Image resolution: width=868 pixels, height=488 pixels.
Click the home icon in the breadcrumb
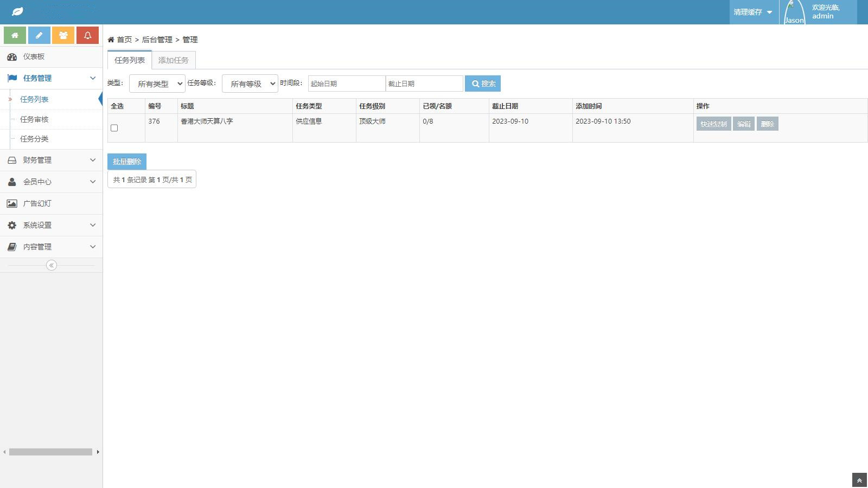point(111,40)
